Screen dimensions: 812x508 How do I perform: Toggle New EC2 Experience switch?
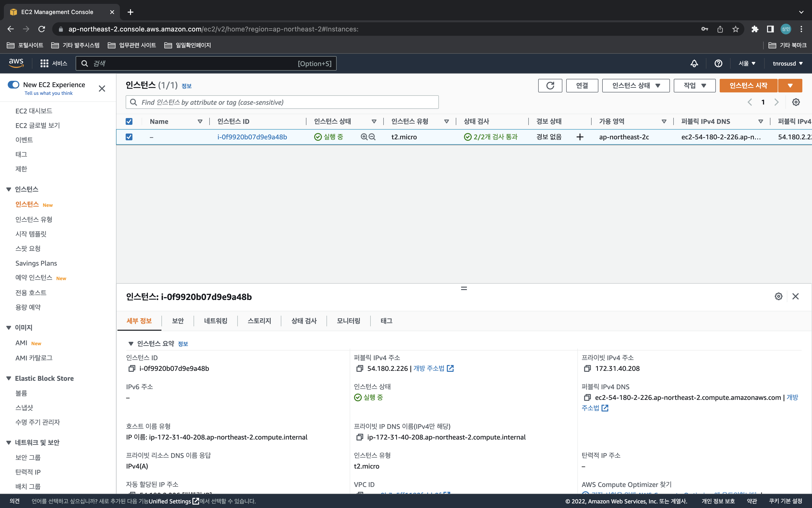[14, 85]
